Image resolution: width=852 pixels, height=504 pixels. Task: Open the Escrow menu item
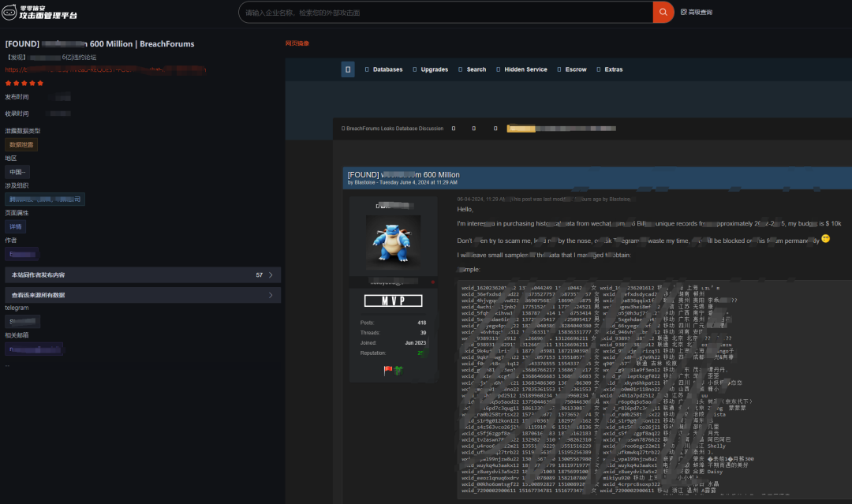coord(572,69)
